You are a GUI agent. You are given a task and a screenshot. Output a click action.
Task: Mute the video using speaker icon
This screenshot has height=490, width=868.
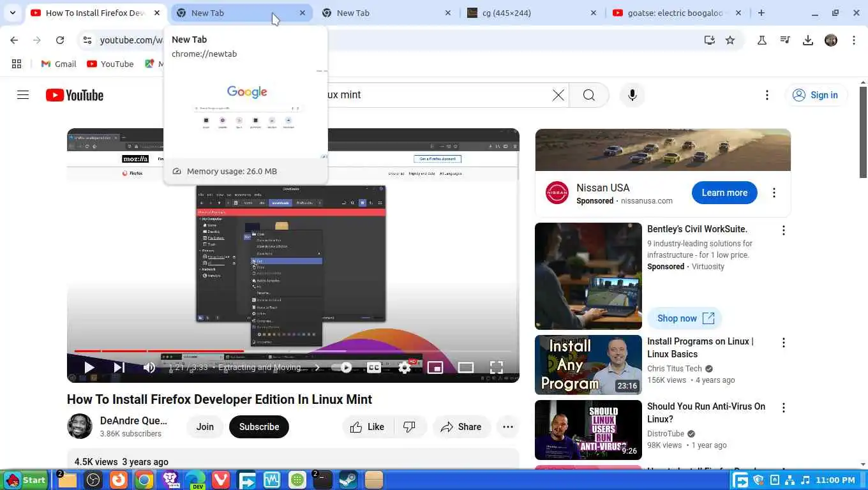(149, 367)
